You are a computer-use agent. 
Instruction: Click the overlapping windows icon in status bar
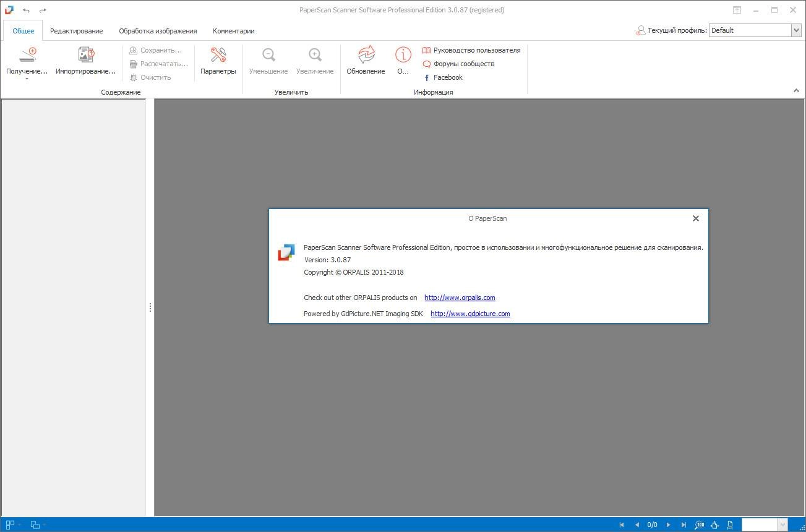click(x=35, y=525)
